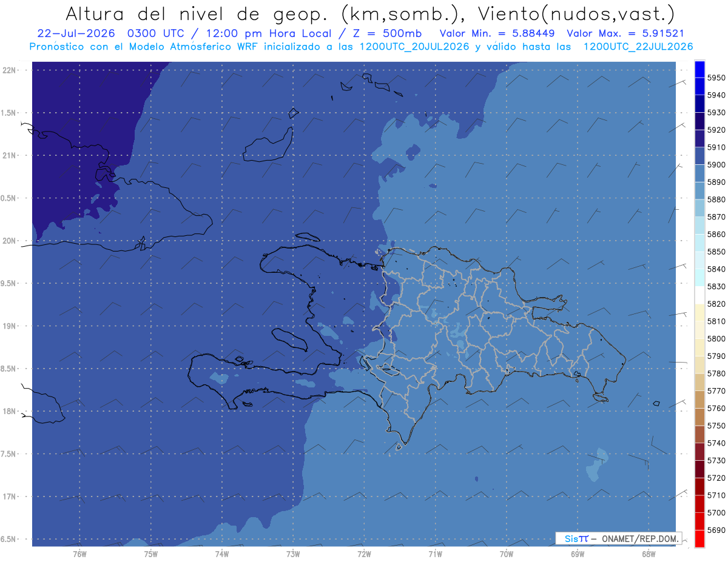Click the 17N latitude axis label

point(8,497)
